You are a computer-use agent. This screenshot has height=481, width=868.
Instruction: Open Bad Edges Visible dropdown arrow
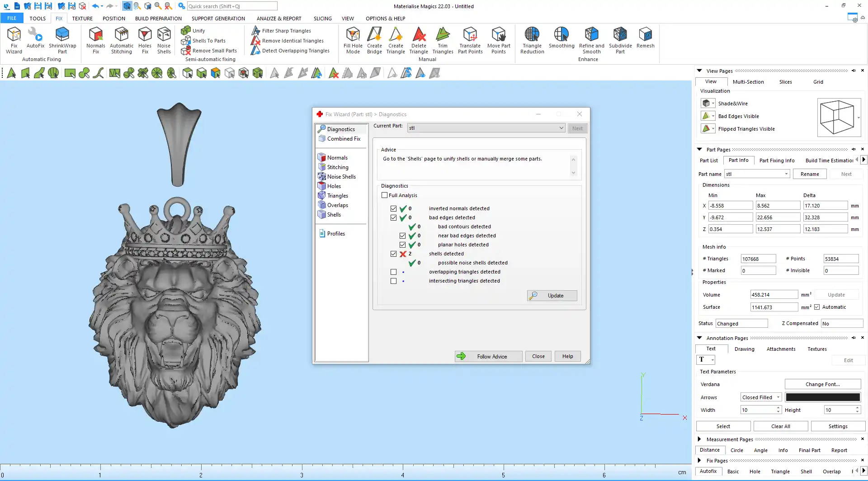(x=713, y=116)
